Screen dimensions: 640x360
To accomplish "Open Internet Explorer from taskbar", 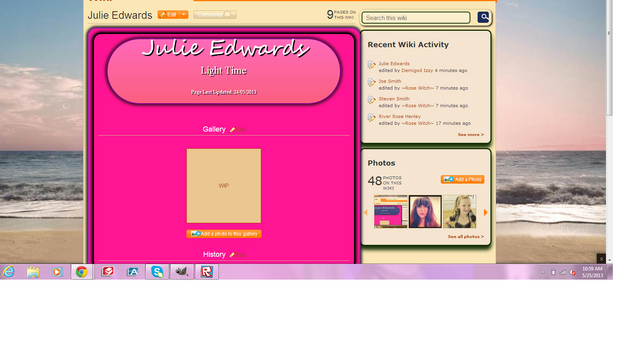I will click(x=9, y=272).
